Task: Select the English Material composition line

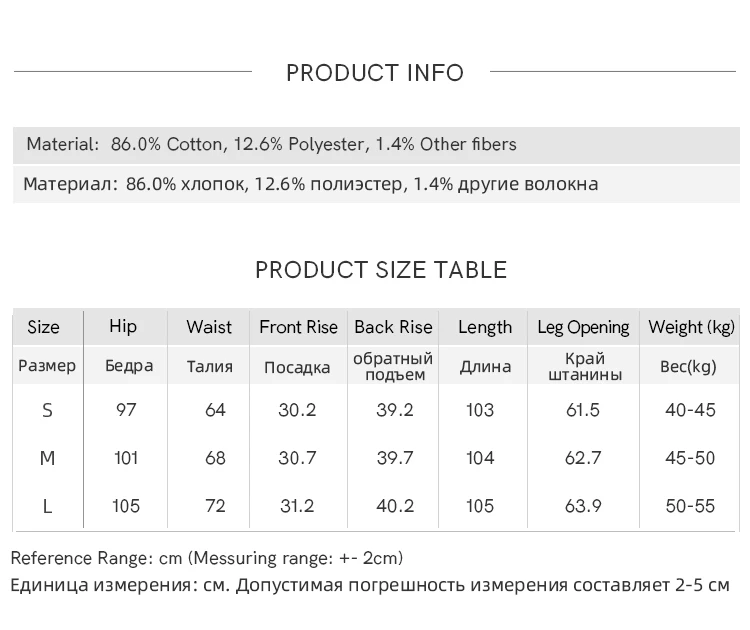Action: click(x=271, y=144)
